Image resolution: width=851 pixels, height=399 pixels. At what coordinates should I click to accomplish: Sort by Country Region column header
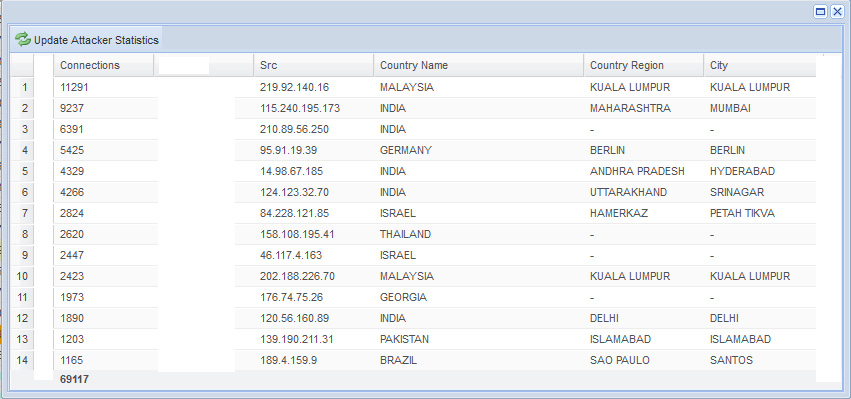(x=644, y=65)
